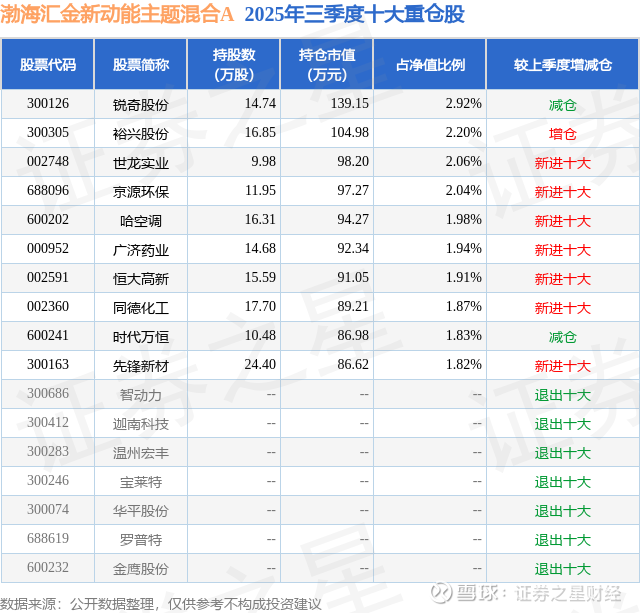Click 新进十大 in the 世龙实业 row
The width and height of the screenshot is (640, 613).
[x=562, y=163]
